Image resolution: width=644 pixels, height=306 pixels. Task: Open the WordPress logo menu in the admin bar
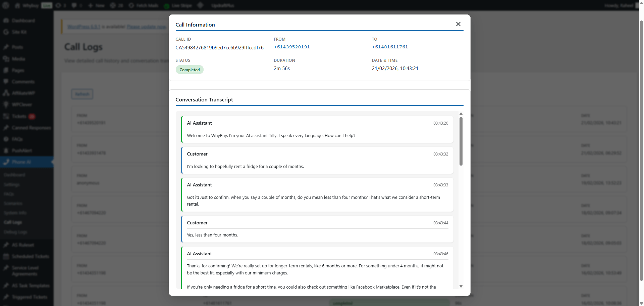(x=6, y=5)
